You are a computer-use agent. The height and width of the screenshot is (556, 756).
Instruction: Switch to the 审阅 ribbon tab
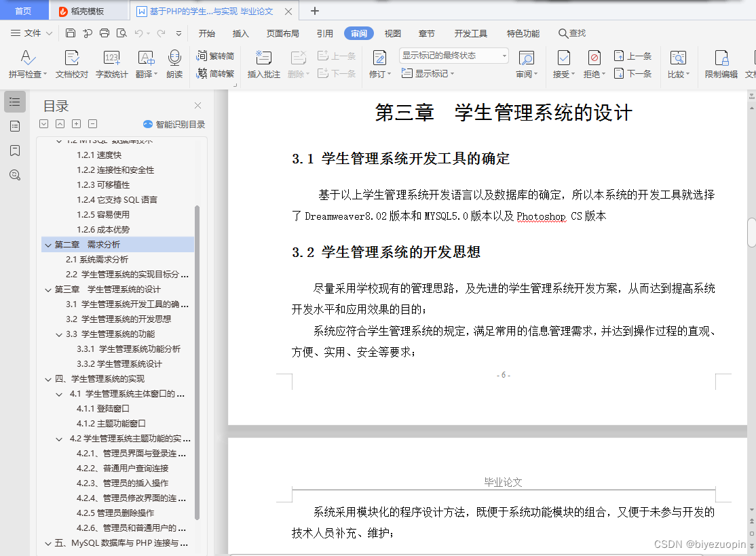pos(358,33)
